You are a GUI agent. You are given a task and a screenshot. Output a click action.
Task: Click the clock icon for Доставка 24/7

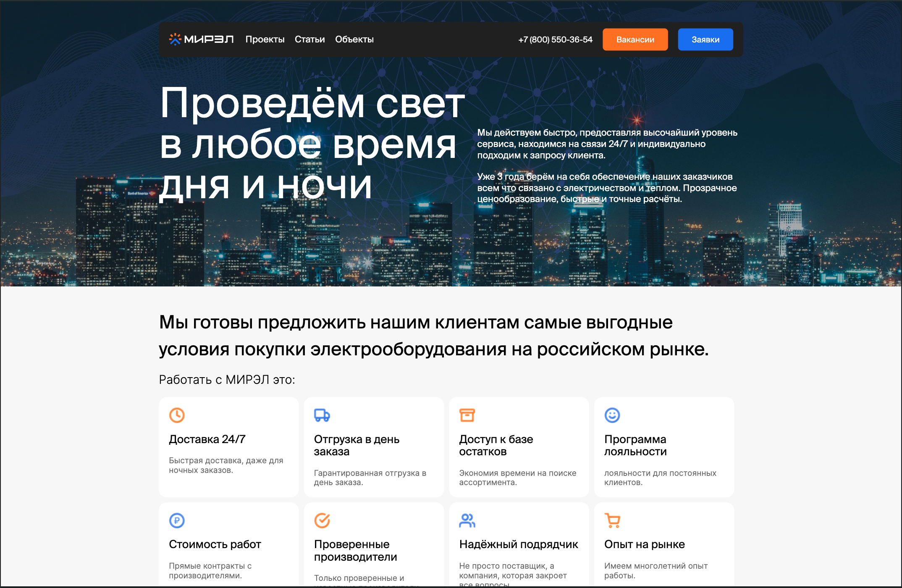(x=177, y=415)
